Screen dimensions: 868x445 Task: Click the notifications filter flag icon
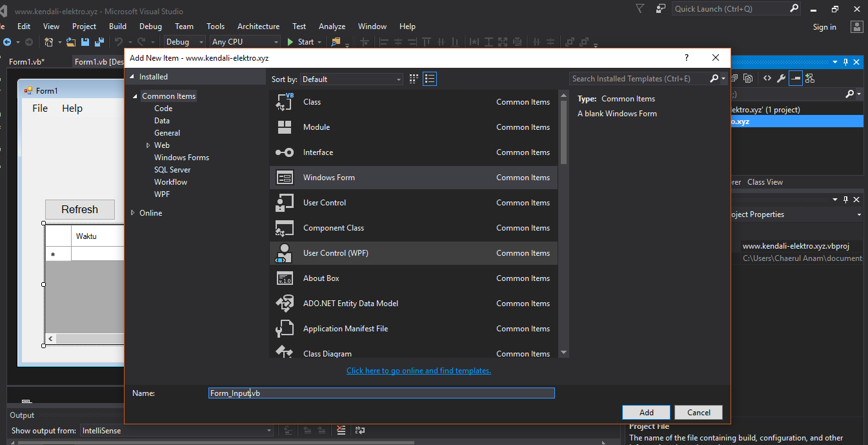pos(640,8)
